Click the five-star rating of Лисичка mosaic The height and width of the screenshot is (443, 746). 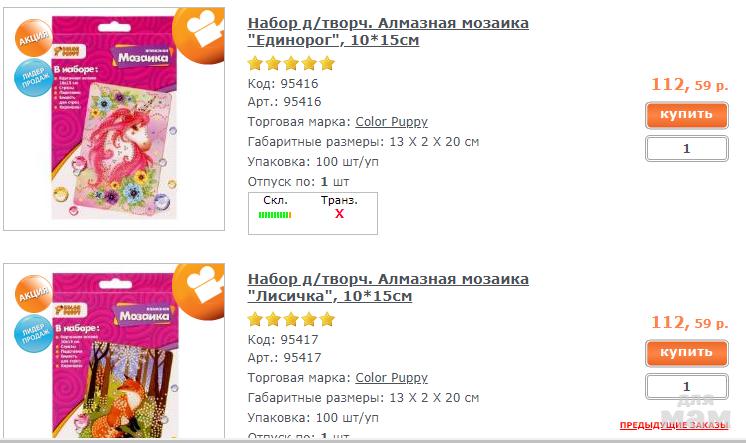(x=291, y=319)
